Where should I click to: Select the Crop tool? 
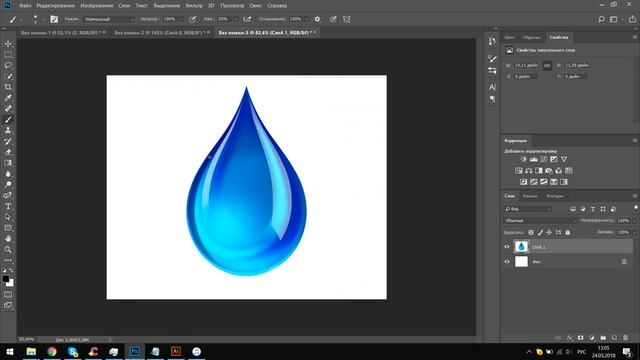pyautogui.click(x=8, y=87)
